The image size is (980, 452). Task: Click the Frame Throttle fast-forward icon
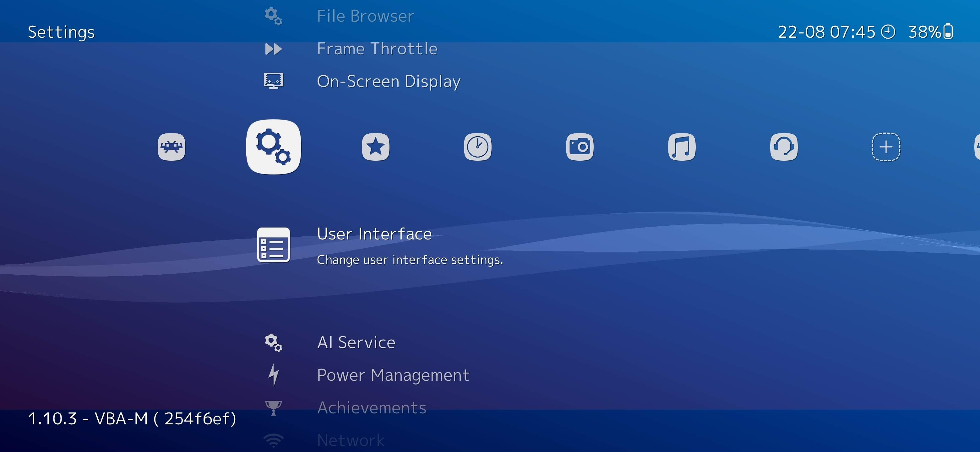[273, 49]
